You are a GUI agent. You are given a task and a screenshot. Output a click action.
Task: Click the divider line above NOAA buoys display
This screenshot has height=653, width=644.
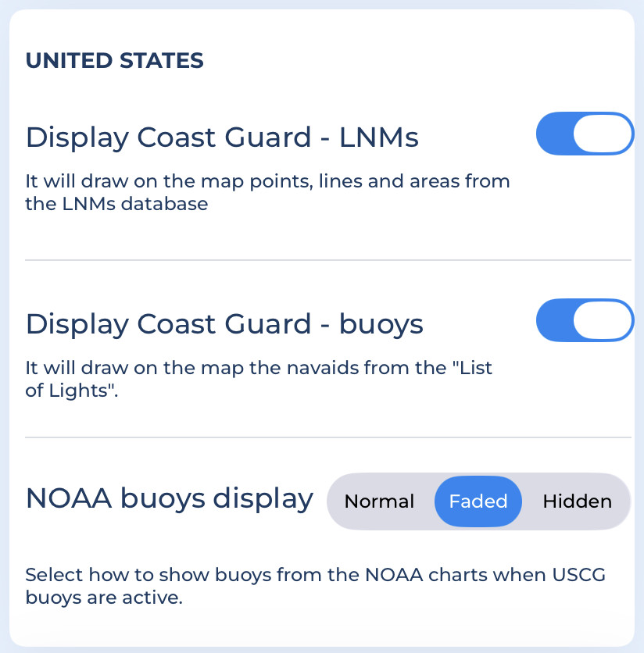click(x=328, y=437)
